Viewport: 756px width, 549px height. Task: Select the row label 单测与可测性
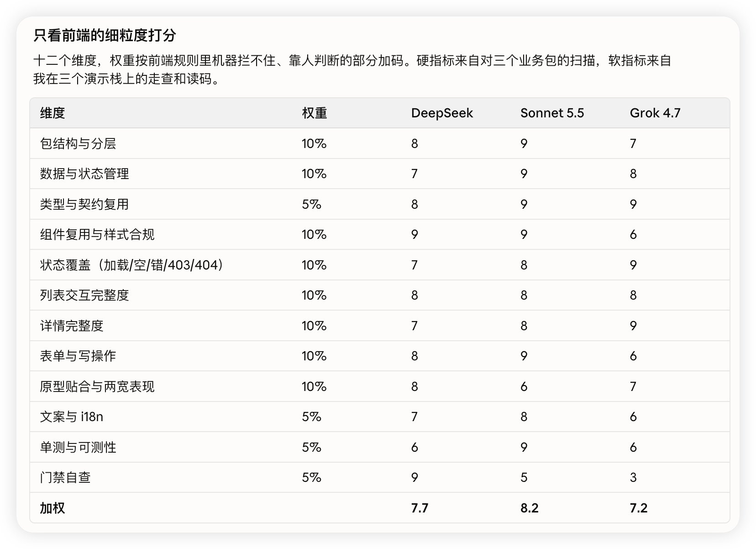78,447
